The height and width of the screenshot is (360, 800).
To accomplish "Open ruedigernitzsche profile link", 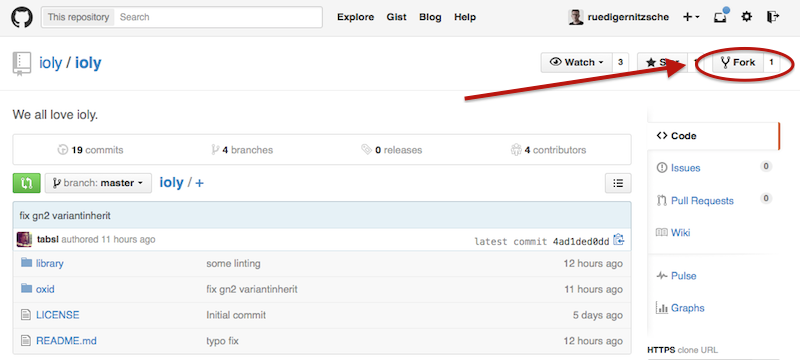I will tap(628, 17).
